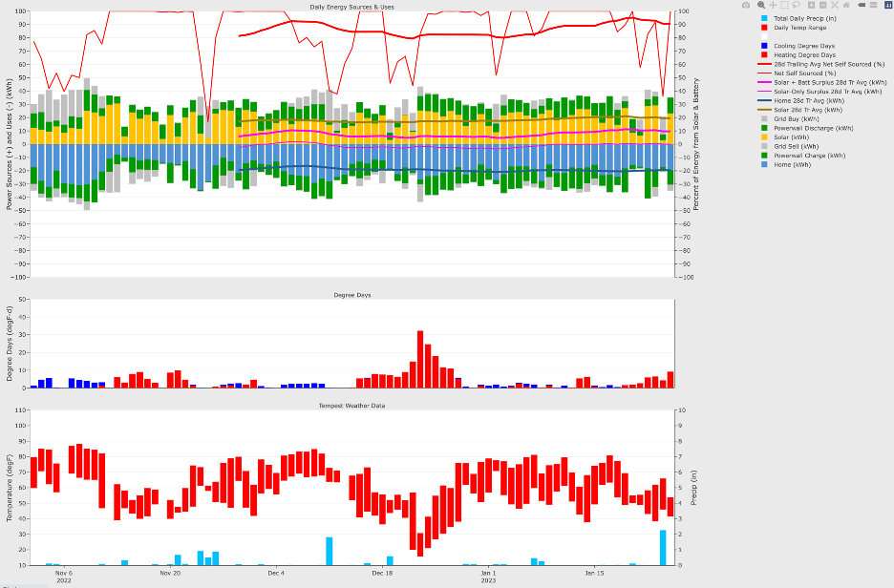Reset axes with the home icon

[846, 5]
